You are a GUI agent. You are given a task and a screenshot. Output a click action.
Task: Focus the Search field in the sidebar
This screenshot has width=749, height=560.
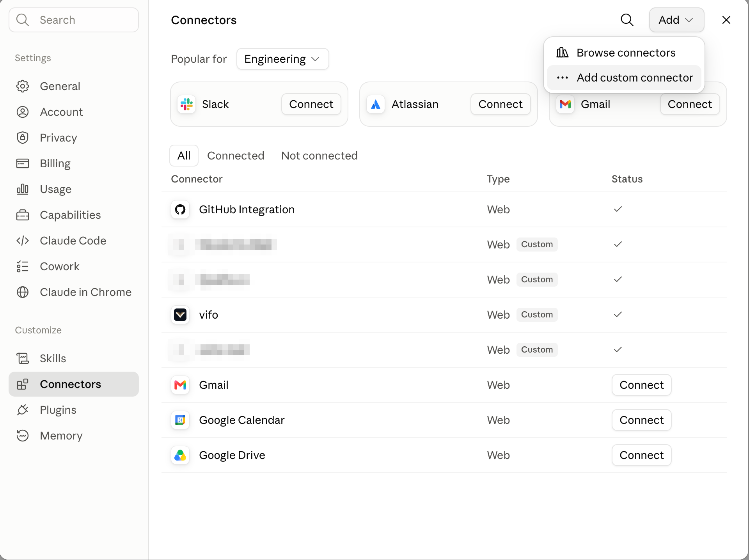coord(74,20)
